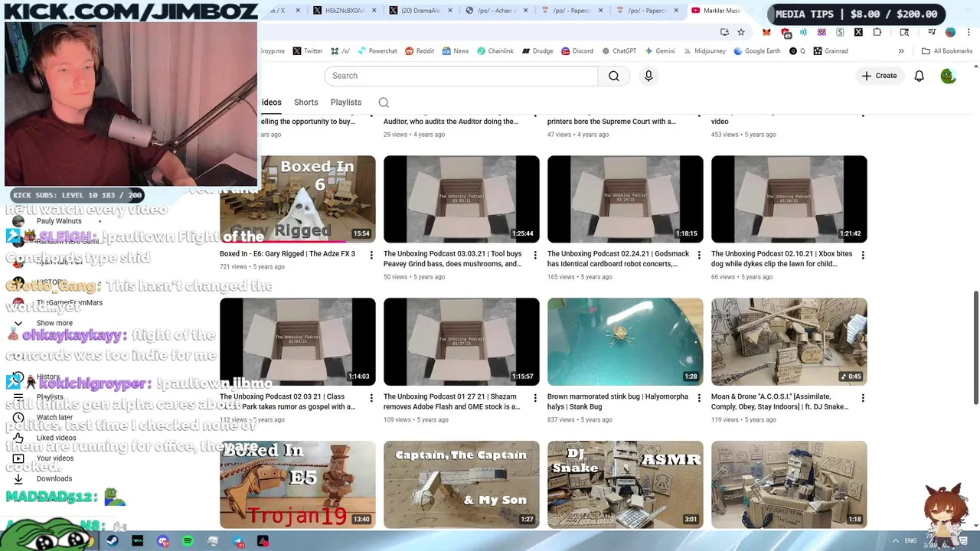Click the channel search magnifier beside Playlists
This screenshot has width=980, height=551.
(384, 103)
